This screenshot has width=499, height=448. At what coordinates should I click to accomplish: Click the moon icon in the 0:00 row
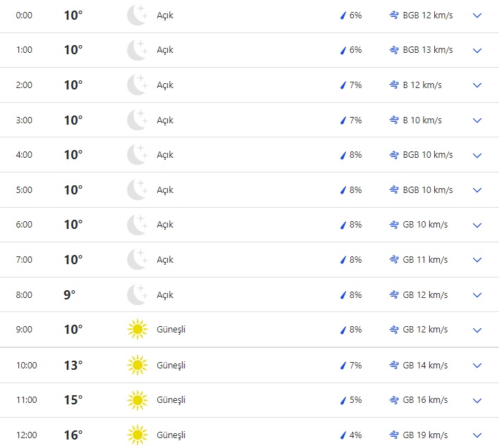pos(137,15)
